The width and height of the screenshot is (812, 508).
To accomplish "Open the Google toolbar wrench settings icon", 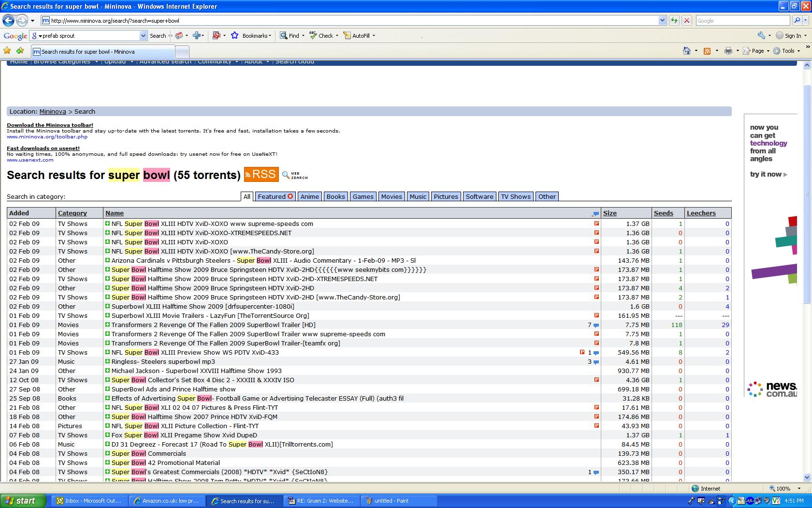I will (x=761, y=35).
